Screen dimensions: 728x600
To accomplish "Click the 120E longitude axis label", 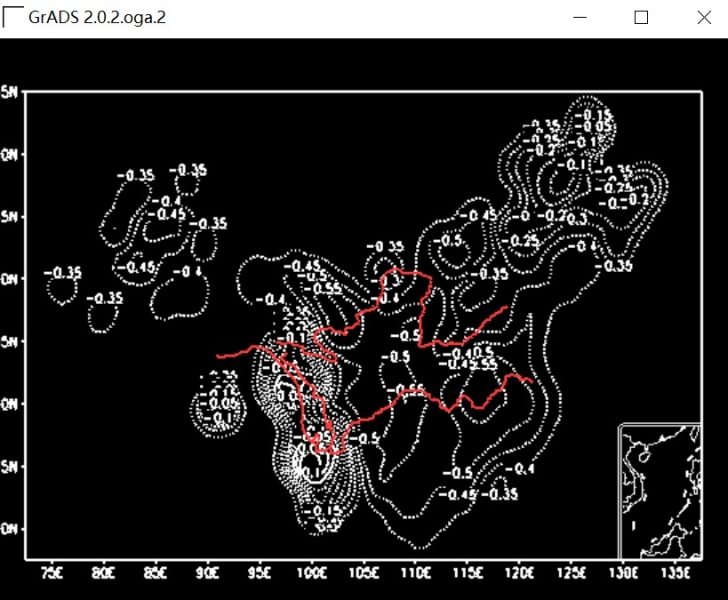I will click(520, 573).
